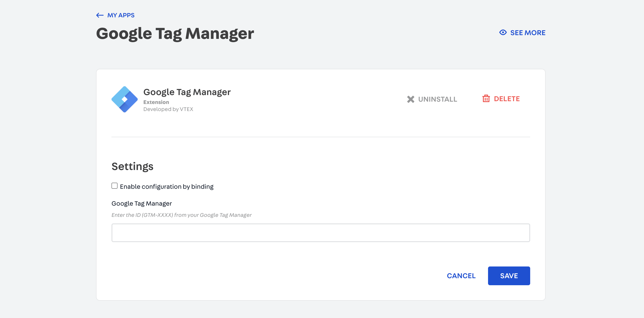
Task: Click the 'Enter the ID (GTM-XXXX)' helper text
Action: point(181,215)
